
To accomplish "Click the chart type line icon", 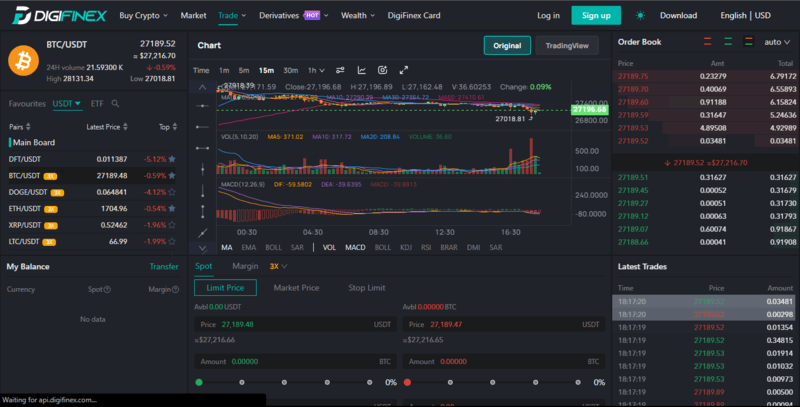I will (361, 70).
